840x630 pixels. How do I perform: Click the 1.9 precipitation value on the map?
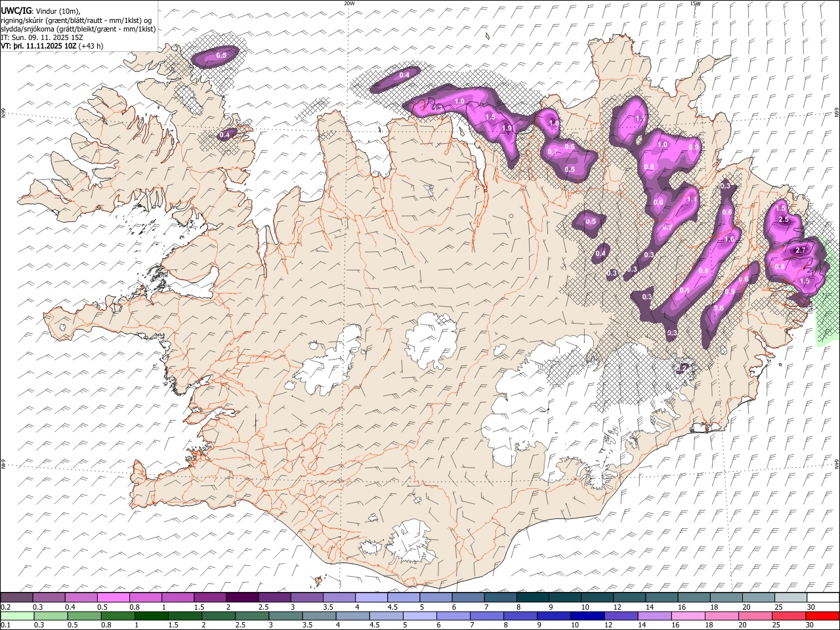(x=507, y=128)
